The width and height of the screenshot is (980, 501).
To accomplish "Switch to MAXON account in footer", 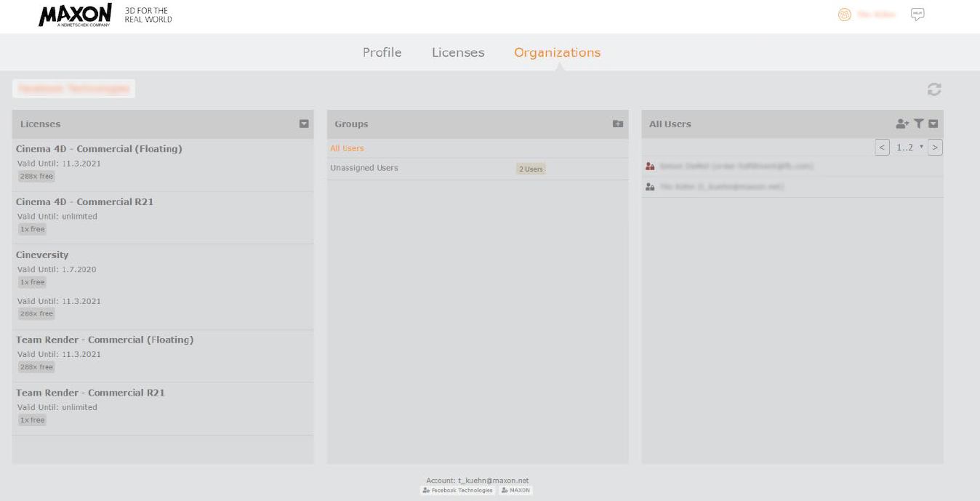I will point(515,491).
